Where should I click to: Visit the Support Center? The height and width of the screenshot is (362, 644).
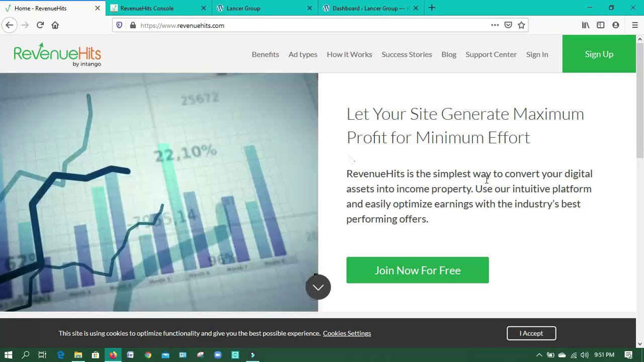(491, 54)
